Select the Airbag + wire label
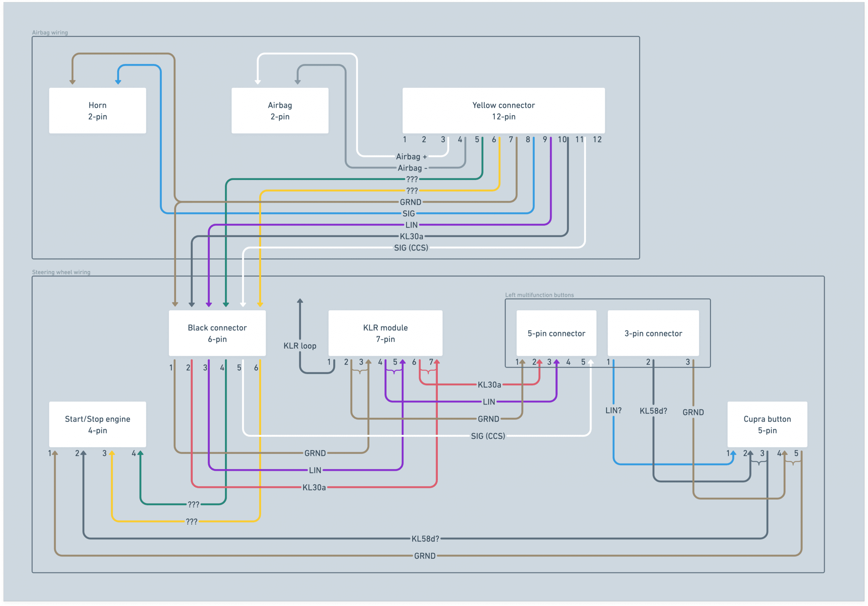This screenshot has height=606, width=868. pyautogui.click(x=411, y=157)
